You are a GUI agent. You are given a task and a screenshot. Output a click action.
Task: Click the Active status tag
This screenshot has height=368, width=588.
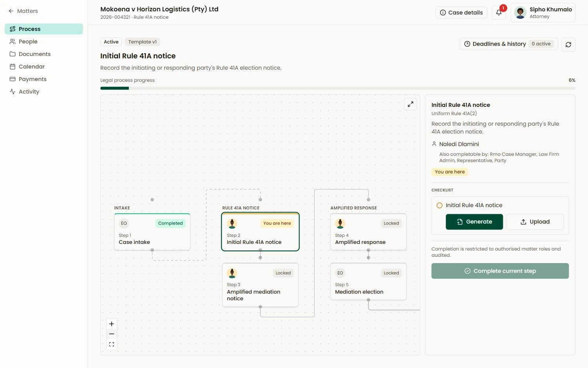[x=111, y=42]
